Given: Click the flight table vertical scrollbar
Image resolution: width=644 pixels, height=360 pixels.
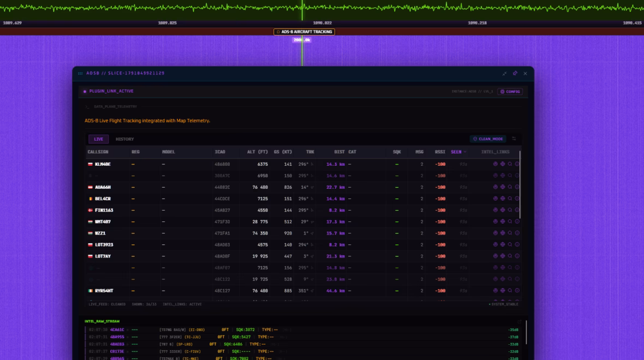Looking at the screenshot, I should [520, 185].
